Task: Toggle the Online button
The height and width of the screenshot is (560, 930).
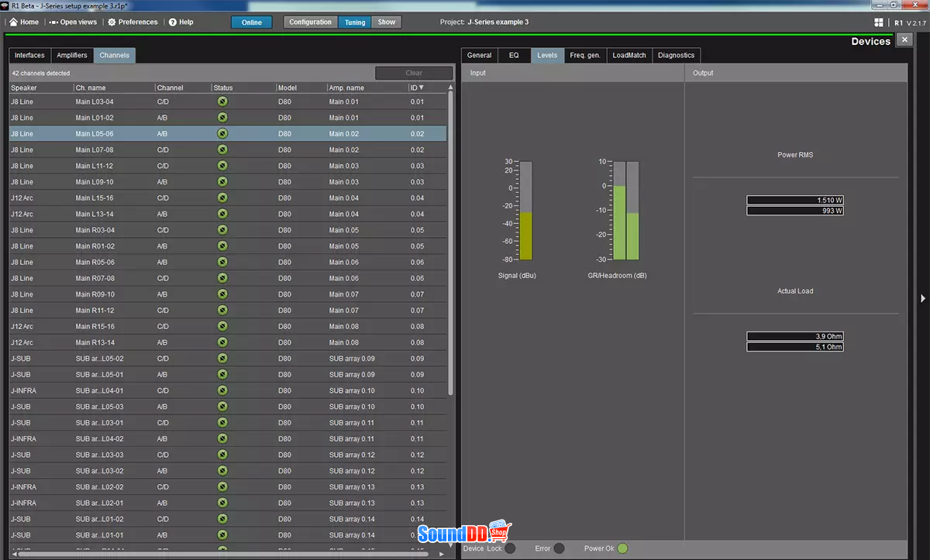Action: 252,22
